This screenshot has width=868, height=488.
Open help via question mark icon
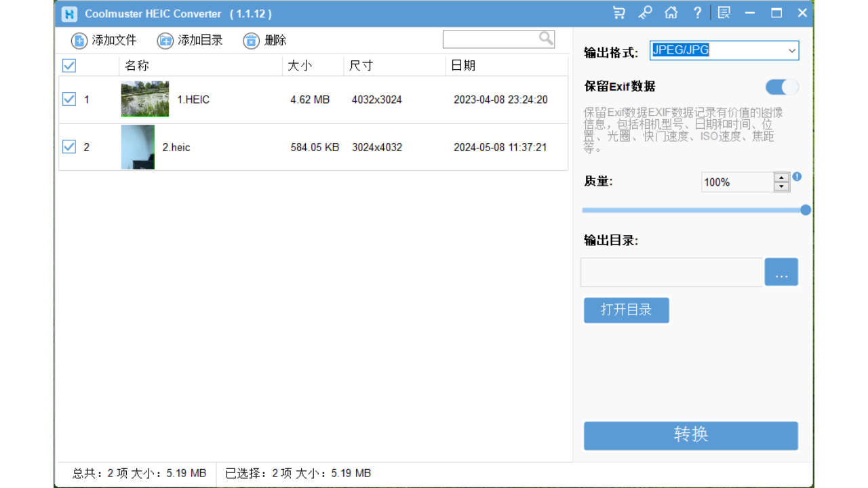(697, 13)
